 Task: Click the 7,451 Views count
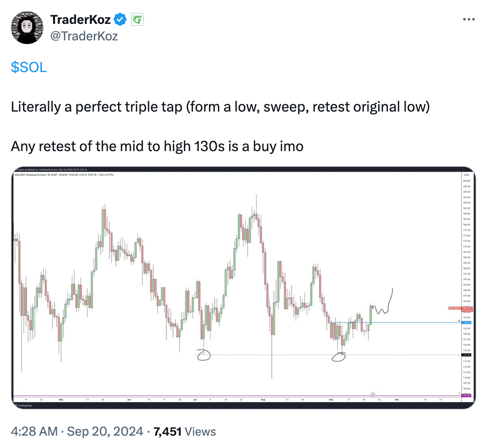(185, 432)
